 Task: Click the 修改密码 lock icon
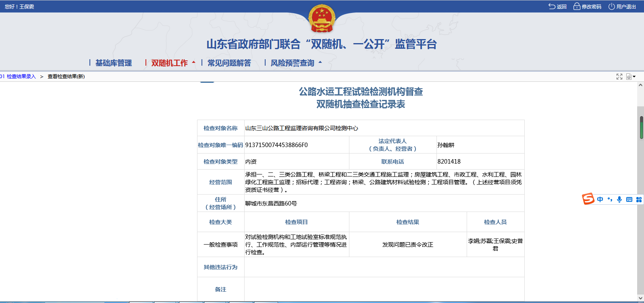click(577, 6)
